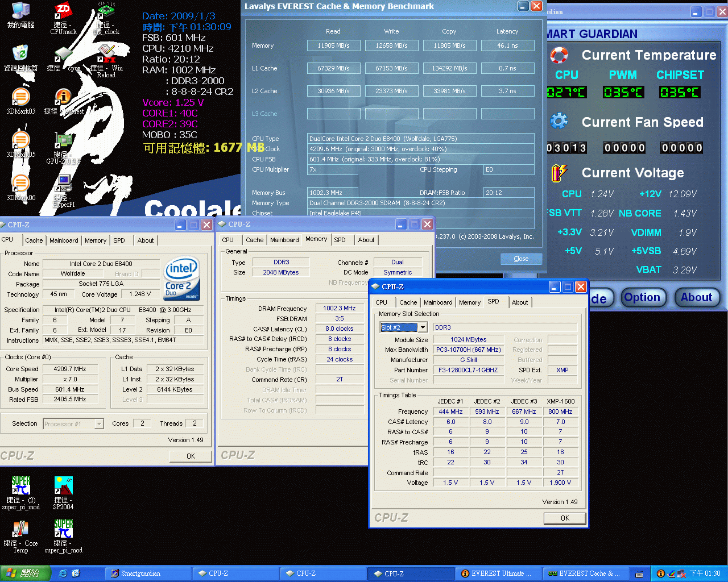This screenshot has width=728, height=582.
Task: Click XMP-1600 frequency cell 800 MHz
Action: pyautogui.click(x=560, y=411)
